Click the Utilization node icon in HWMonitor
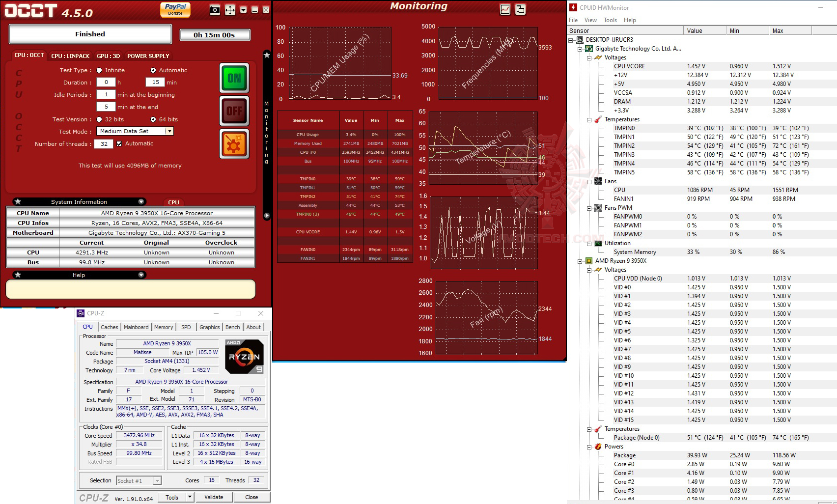The height and width of the screenshot is (504, 837). click(598, 243)
